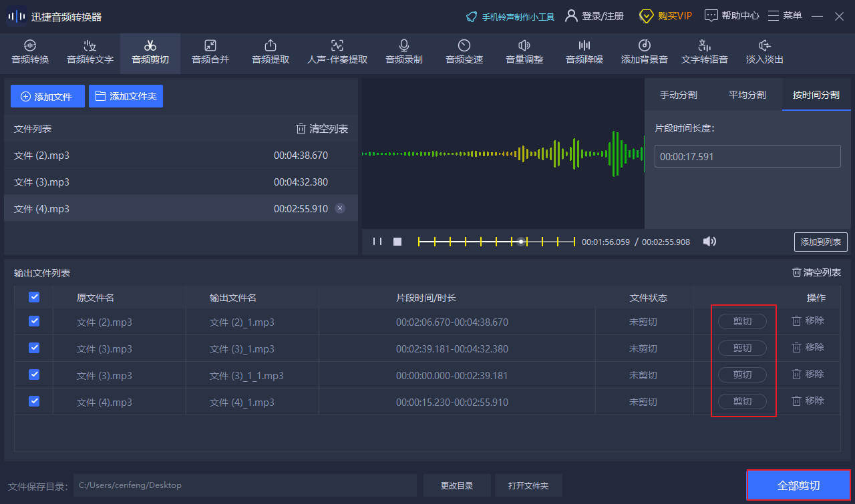
Task: Click the 添加文件夹 button
Action: [126, 96]
